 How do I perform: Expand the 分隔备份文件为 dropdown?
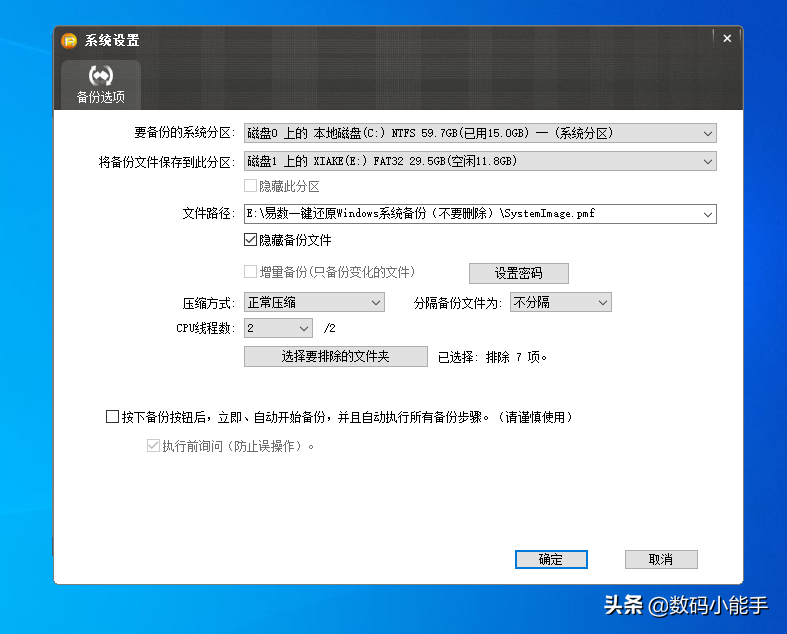(x=560, y=302)
